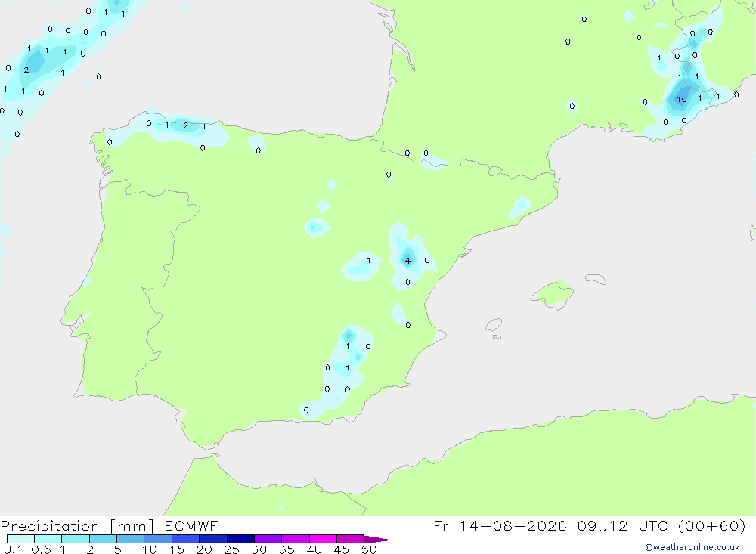The height and width of the screenshot is (554, 756).
Task: Click the Precipitation [mm] ECMWF title
Action: coord(110,525)
